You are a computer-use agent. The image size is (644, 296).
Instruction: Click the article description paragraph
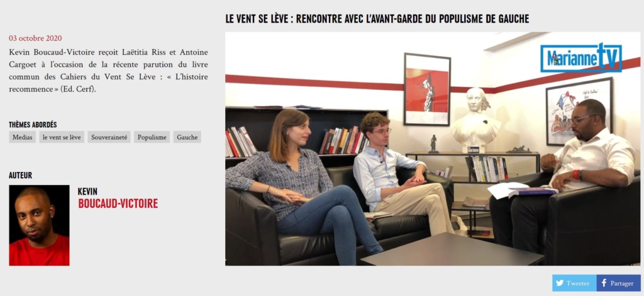[108, 71]
